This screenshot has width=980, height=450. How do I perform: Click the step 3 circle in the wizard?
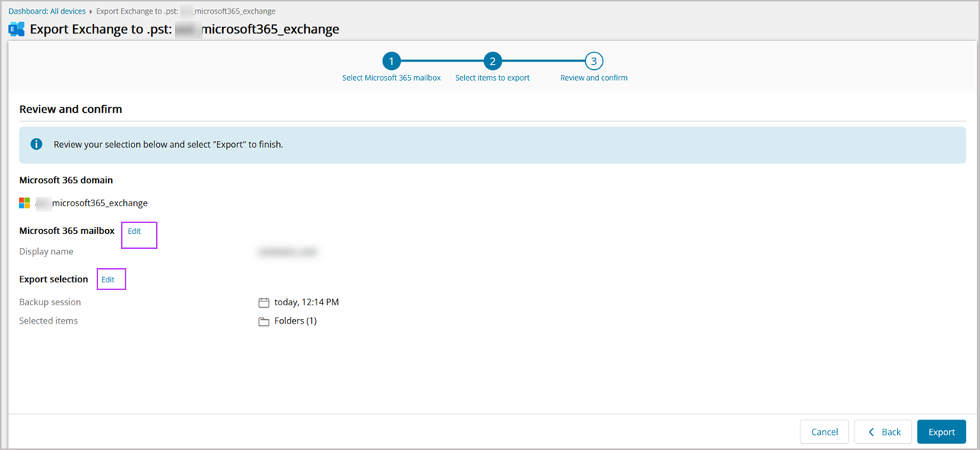(593, 61)
